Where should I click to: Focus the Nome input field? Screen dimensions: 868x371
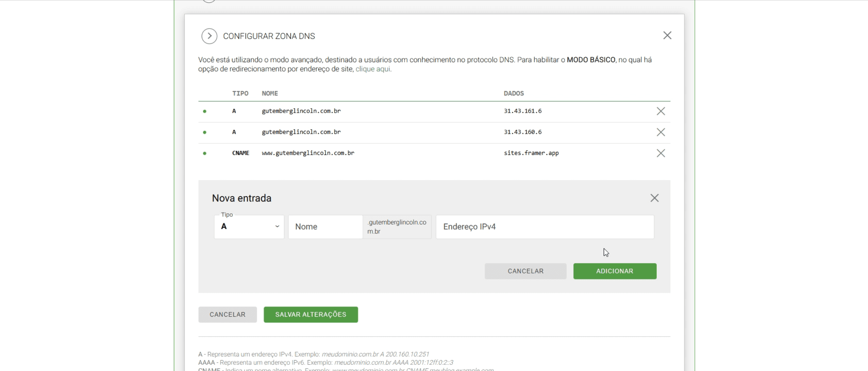coord(325,227)
